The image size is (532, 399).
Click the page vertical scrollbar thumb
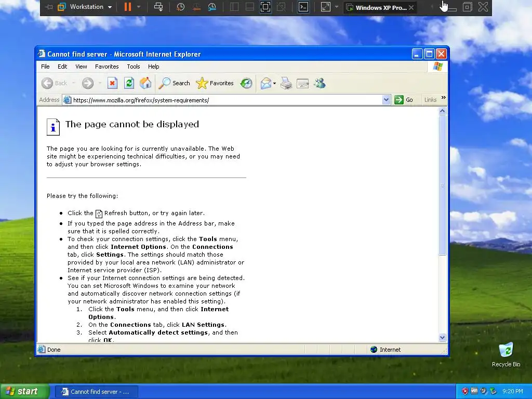pyautogui.click(x=442, y=185)
